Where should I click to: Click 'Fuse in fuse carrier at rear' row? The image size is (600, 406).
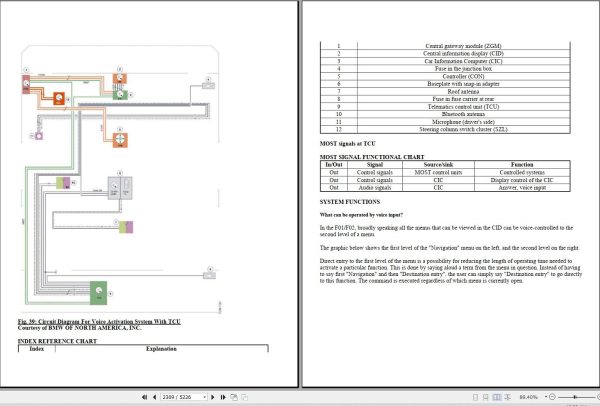(x=445, y=99)
